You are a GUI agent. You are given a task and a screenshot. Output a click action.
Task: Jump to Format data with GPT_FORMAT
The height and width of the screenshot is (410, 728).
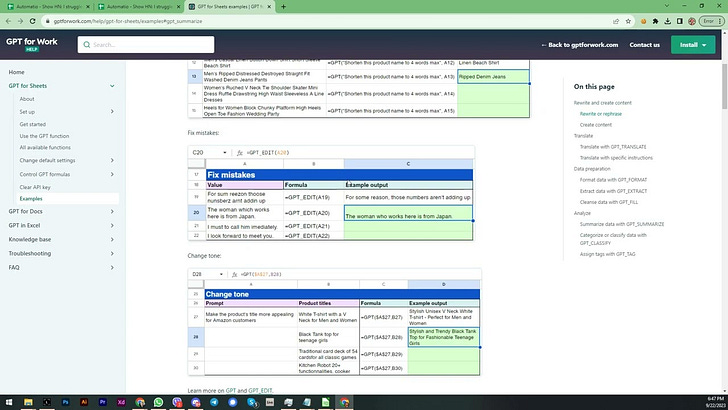[613, 180]
